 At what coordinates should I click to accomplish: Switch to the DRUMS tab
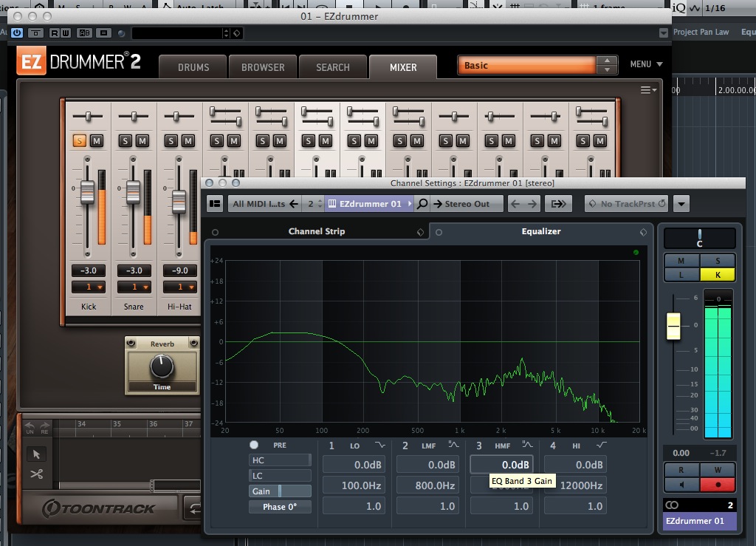pos(193,67)
